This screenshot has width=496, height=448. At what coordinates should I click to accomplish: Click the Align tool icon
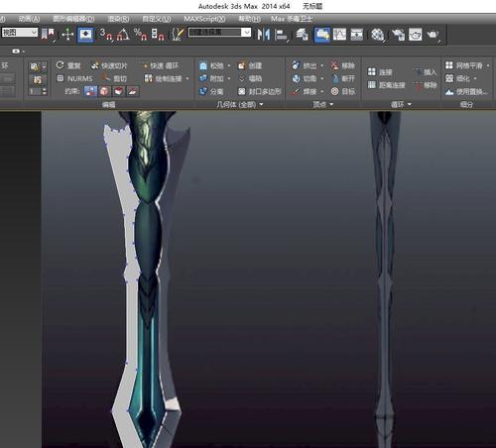281,35
